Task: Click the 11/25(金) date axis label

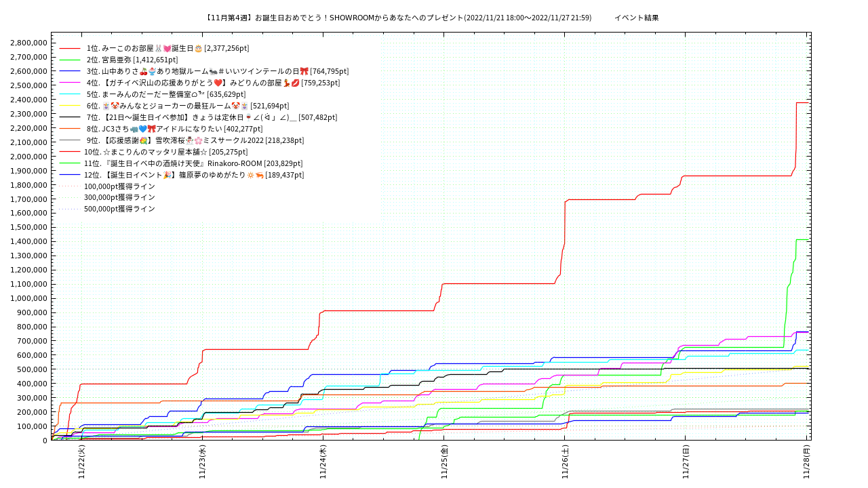Action: click(x=444, y=462)
